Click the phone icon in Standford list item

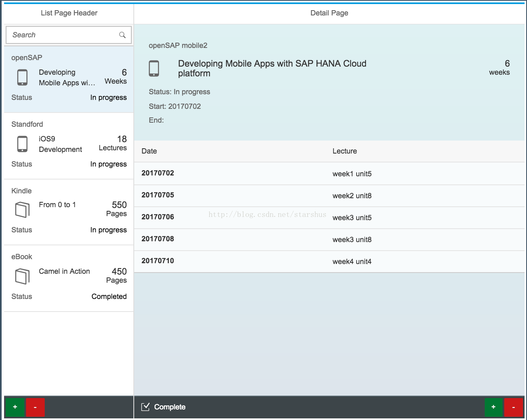(22, 144)
